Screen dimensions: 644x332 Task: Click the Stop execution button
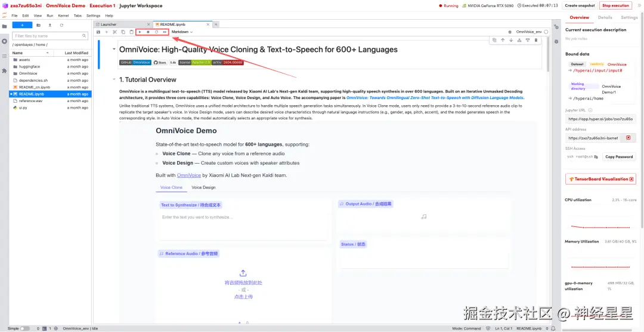[x=615, y=5]
